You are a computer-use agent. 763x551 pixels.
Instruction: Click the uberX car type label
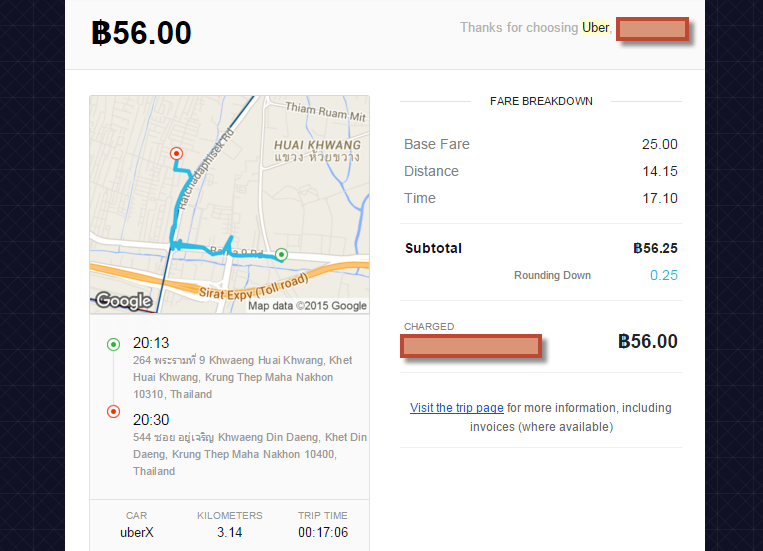pyautogui.click(x=137, y=533)
